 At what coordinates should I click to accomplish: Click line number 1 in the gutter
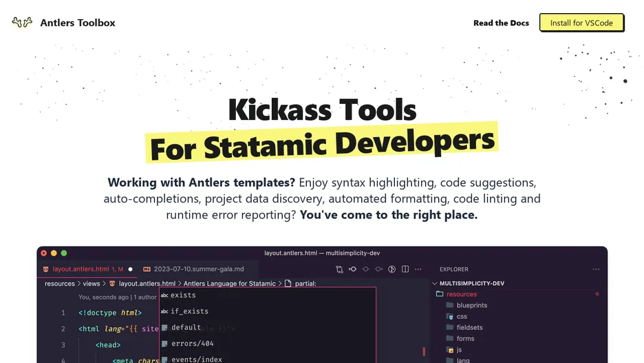point(63,313)
